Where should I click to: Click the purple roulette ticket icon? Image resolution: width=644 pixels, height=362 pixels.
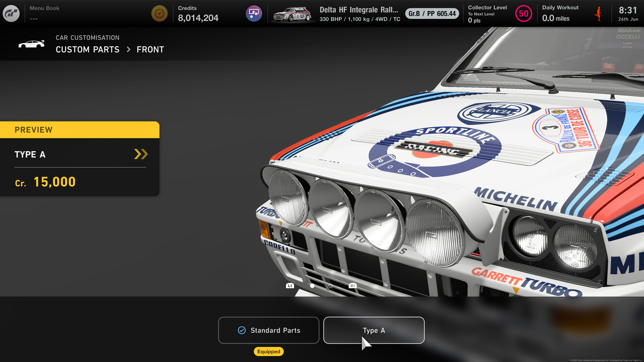254,13
